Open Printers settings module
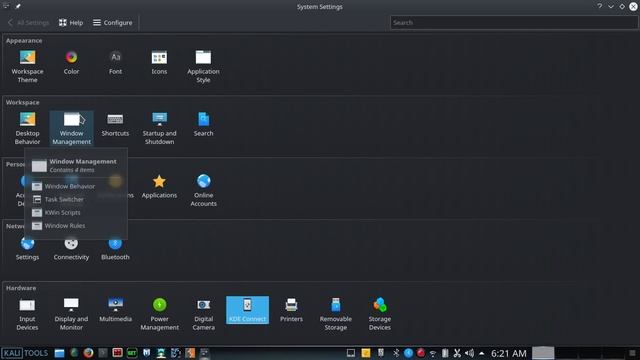This screenshot has height=360, width=640. point(291,310)
